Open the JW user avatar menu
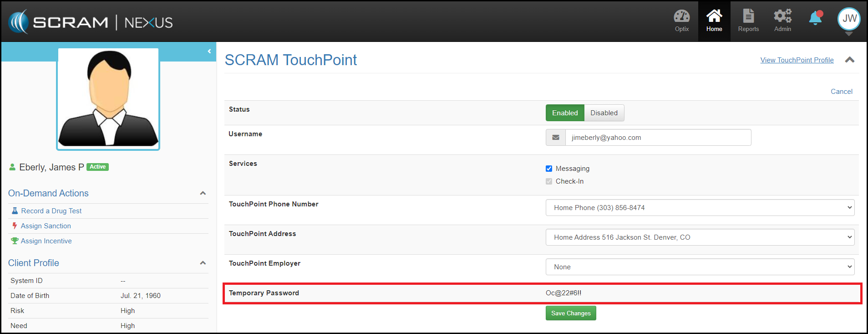 (x=849, y=19)
